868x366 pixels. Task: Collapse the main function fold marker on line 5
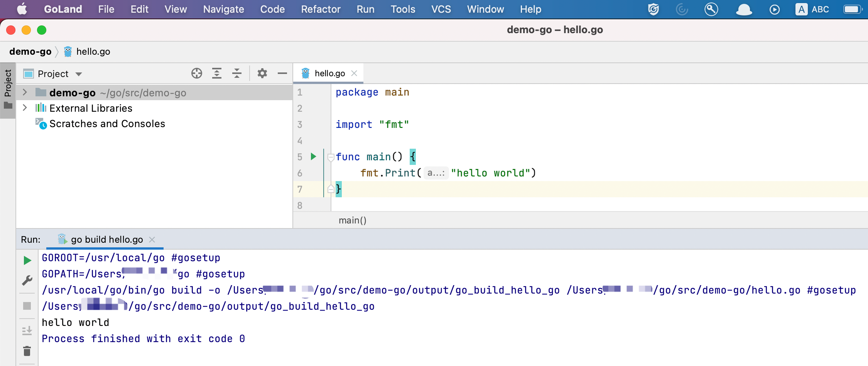coord(331,157)
